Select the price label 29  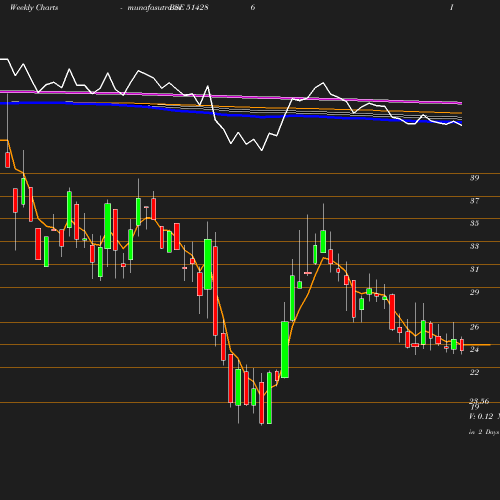tap(474, 292)
